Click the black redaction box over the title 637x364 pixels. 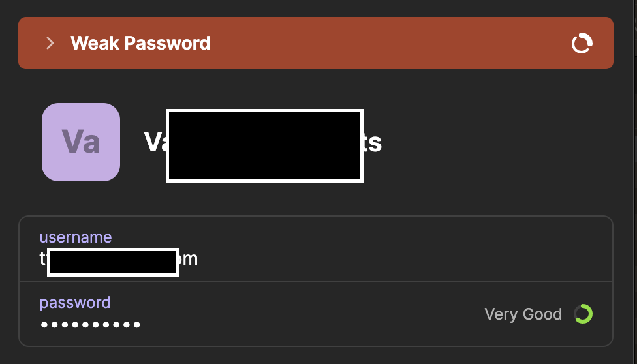[264, 146]
